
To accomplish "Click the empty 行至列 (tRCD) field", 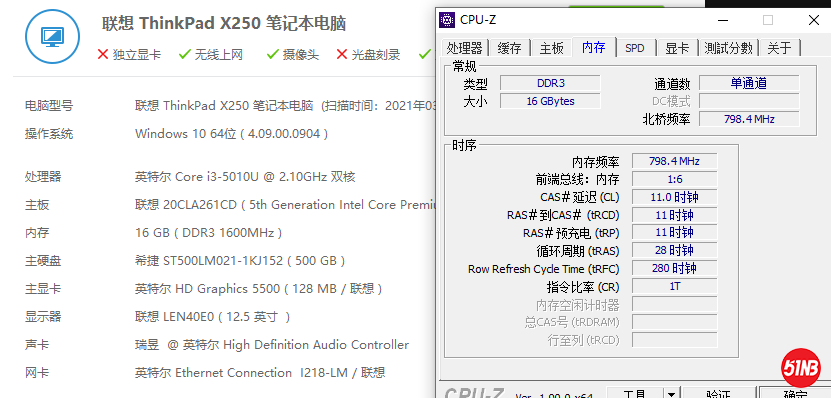I will point(674,340).
